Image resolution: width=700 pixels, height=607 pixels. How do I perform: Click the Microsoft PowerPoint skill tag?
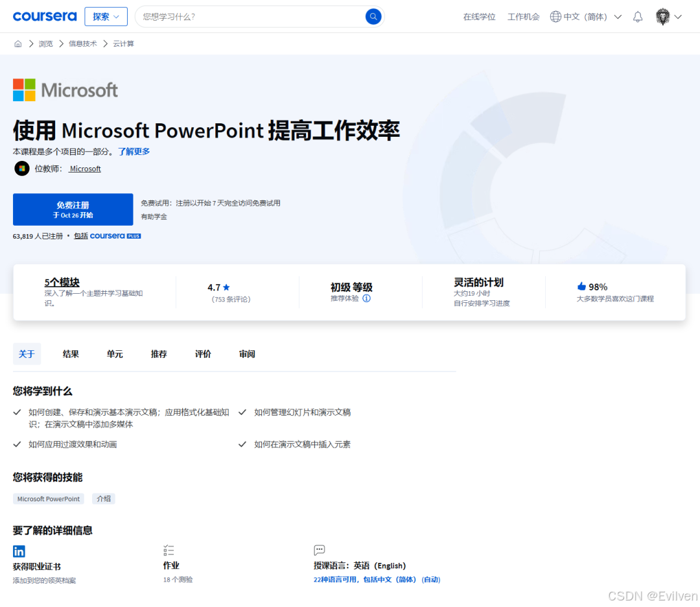click(48, 499)
